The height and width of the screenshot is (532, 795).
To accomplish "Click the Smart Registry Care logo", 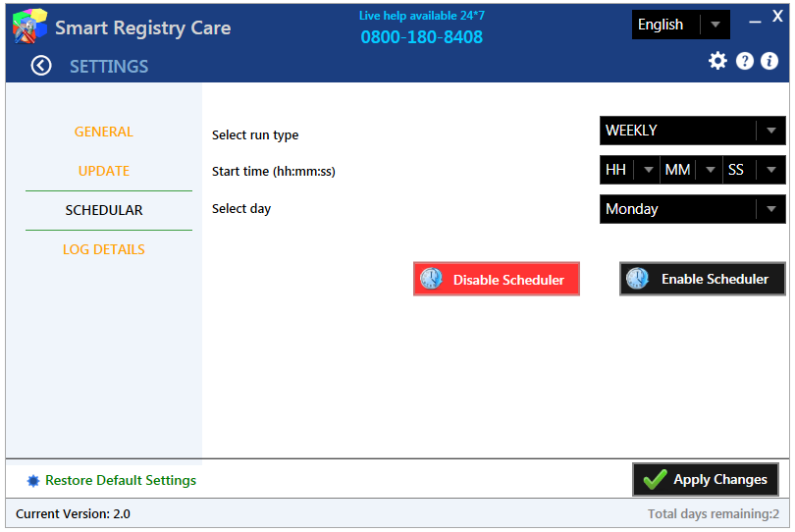I will [x=29, y=26].
